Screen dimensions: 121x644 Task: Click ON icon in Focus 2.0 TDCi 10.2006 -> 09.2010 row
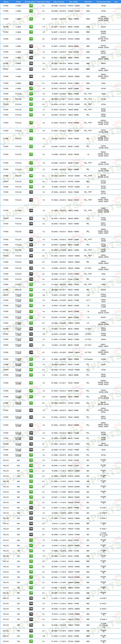(x=31, y=268)
